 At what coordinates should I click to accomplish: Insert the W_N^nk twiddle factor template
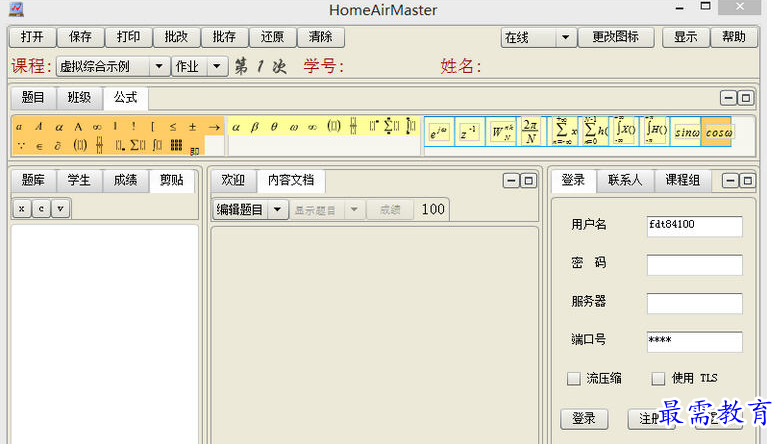click(502, 132)
